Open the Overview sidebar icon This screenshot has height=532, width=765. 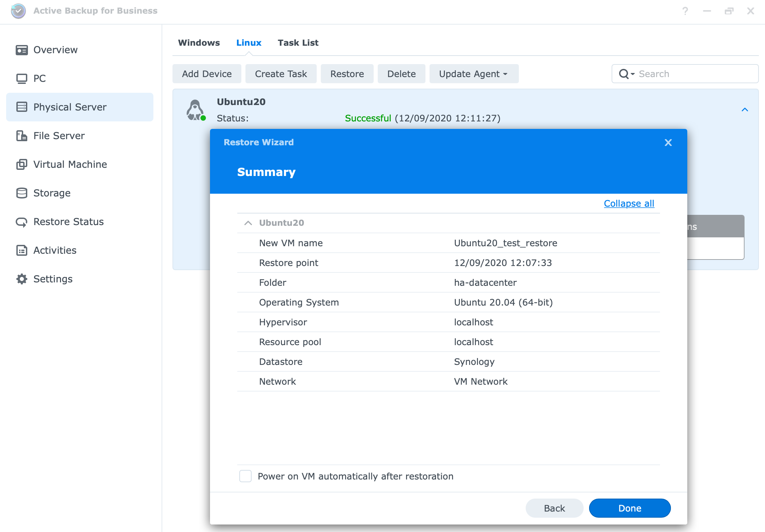pyautogui.click(x=22, y=50)
